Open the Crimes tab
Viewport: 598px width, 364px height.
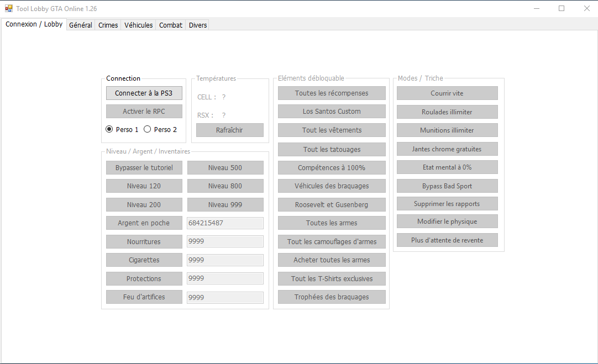pos(108,25)
